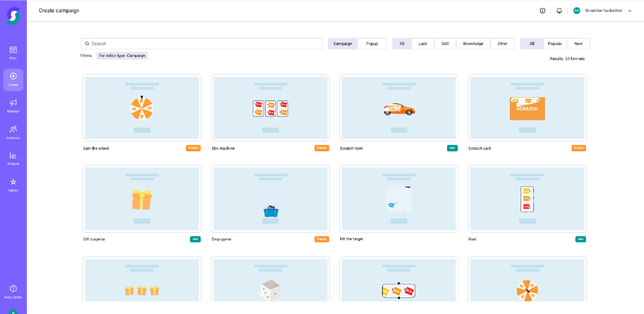
Task: Select the All games category filter
Action: pos(401,43)
